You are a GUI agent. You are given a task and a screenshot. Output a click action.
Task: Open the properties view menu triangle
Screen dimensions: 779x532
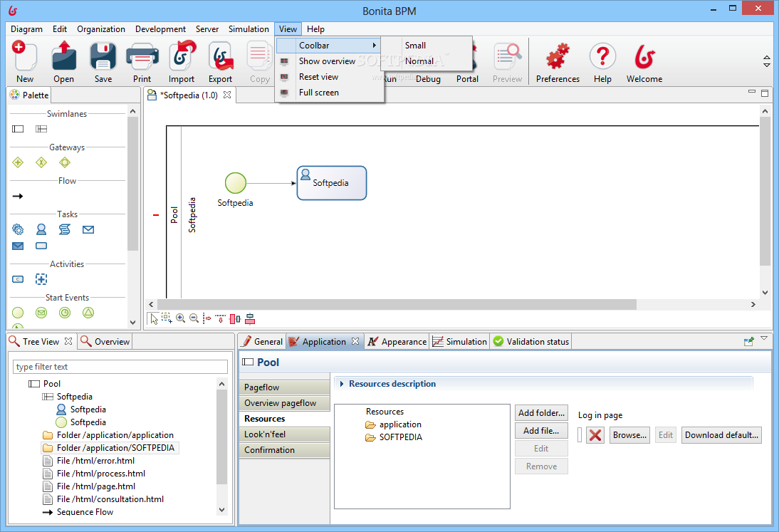click(764, 338)
